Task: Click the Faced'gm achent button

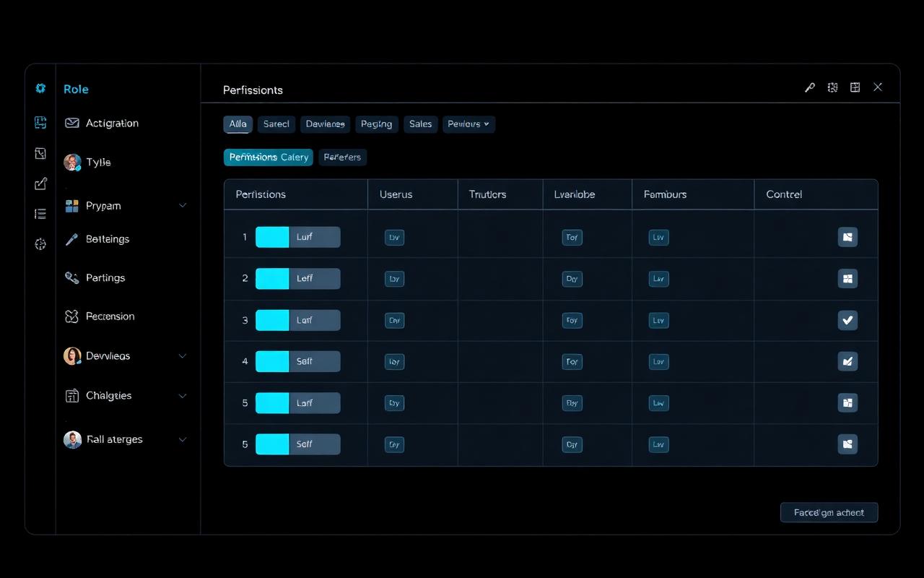Action: 829,513
